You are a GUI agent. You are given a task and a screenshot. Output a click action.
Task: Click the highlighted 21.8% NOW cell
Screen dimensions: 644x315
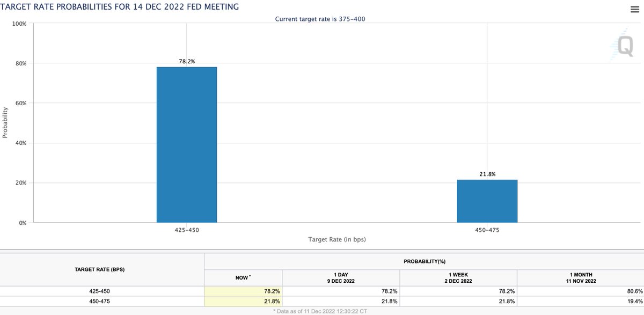coord(243,301)
